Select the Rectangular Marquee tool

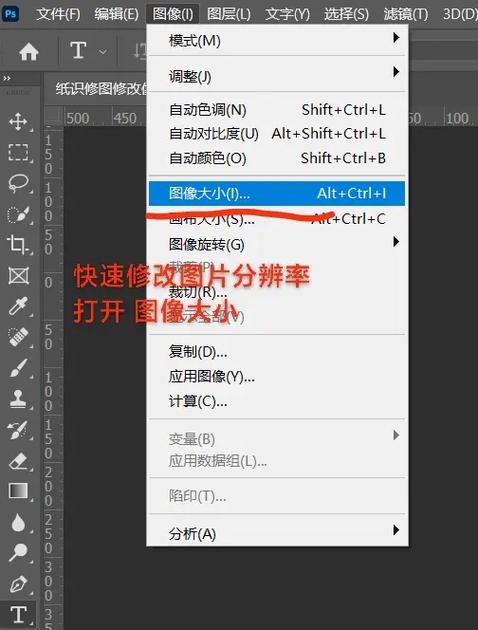pos(18,153)
